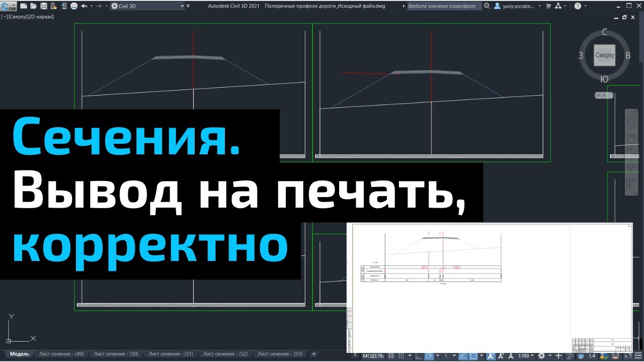The image size is (644, 362).
Task: Click the viewport minus control label
Action: point(4,17)
